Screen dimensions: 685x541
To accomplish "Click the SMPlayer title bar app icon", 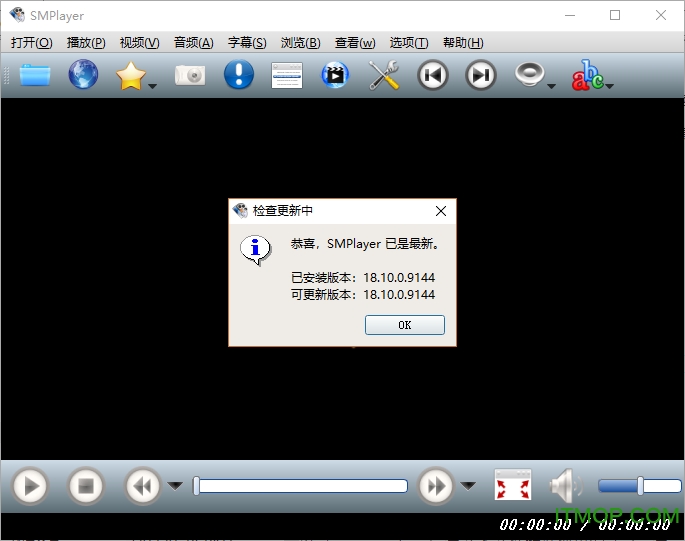I will pyautogui.click(x=17, y=15).
